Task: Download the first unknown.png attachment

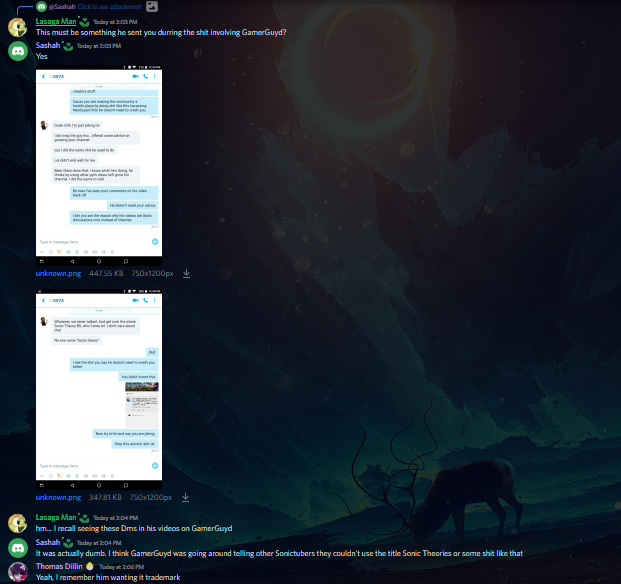Action: pos(186,274)
